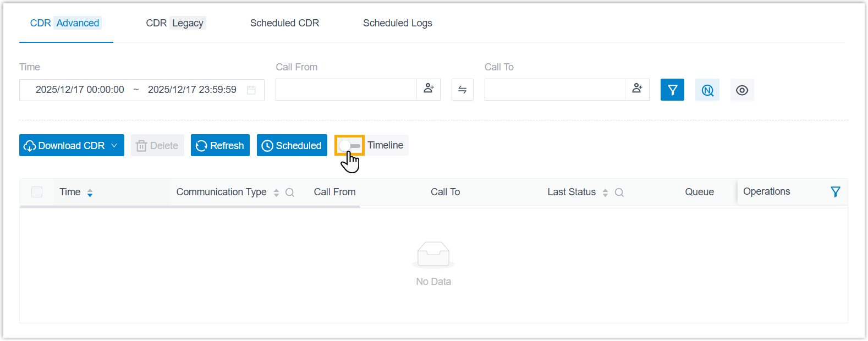Search the Communication Type column
The width and height of the screenshot is (868, 341).
[290, 193]
